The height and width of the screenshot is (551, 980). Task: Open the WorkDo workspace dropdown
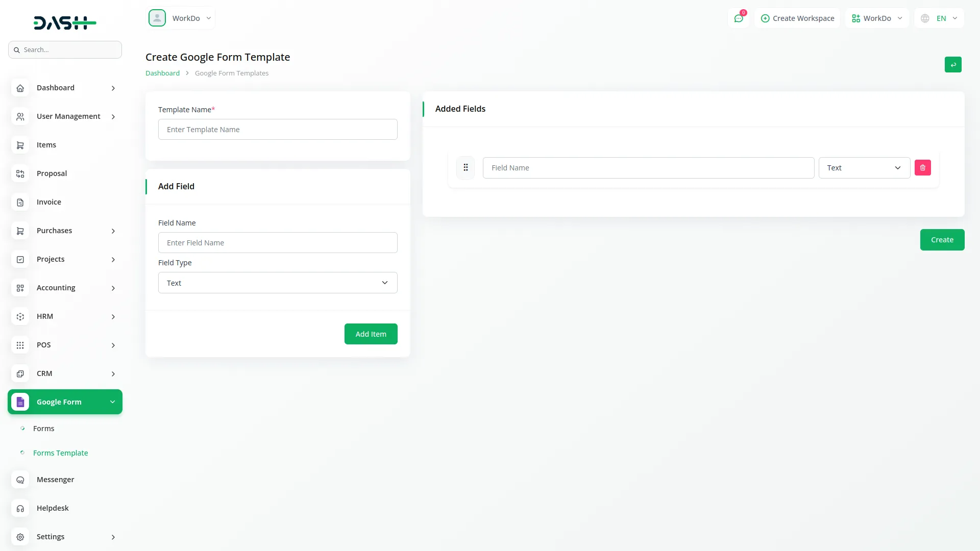[876, 18]
